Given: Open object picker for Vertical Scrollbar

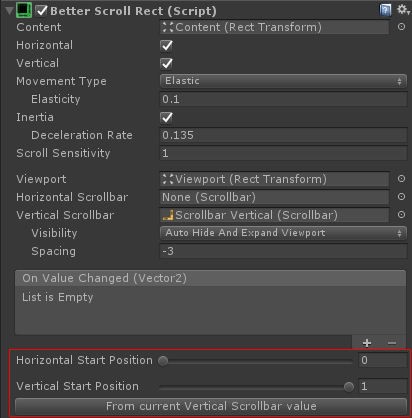Looking at the screenshot, I should pyautogui.click(x=401, y=214).
